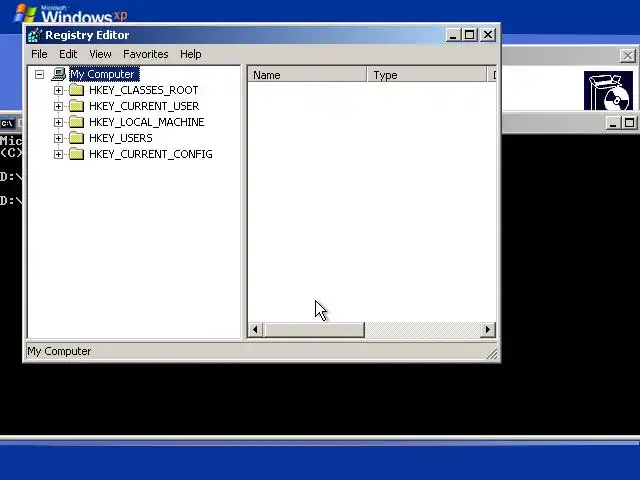Open the View menu
This screenshot has width=640, height=480.
pos(100,54)
